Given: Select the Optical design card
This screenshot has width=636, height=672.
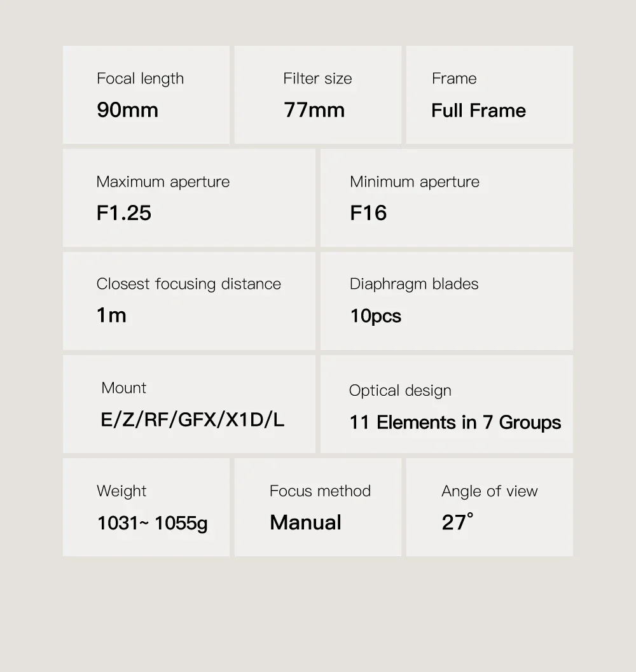Looking at the screenshot, I should (446, 404).
